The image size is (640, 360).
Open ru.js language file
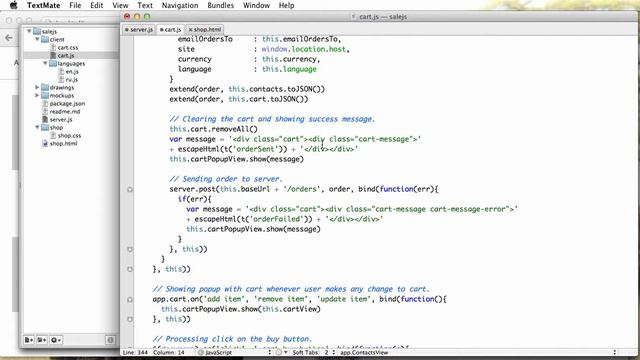(72, 80)
